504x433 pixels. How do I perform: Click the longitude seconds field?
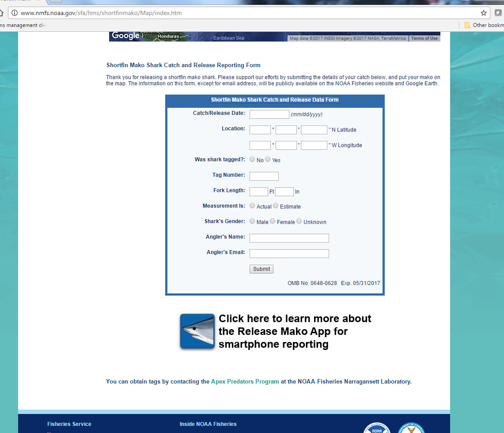click(x=314, y=145)
